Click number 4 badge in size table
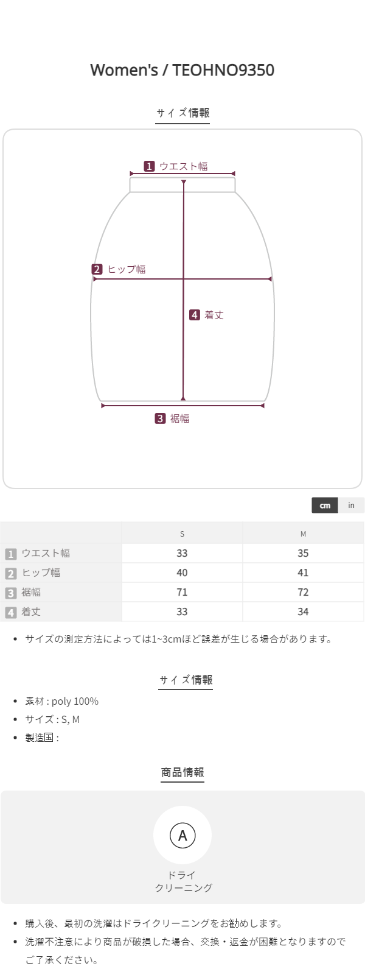The image size is (365, 980). coord(10,612)
